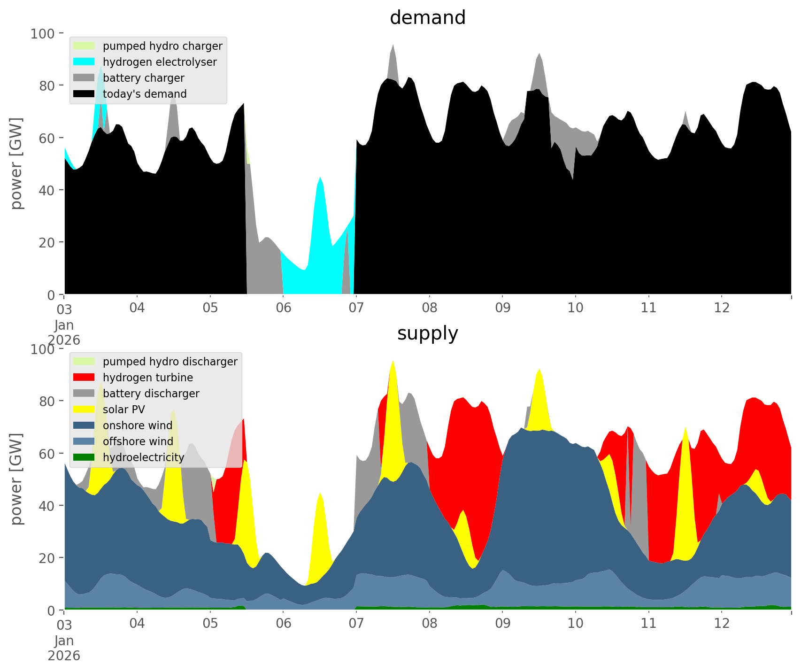Click the 07 date tick under the demand chart
The image size is (801, 672).
point(356,308)
